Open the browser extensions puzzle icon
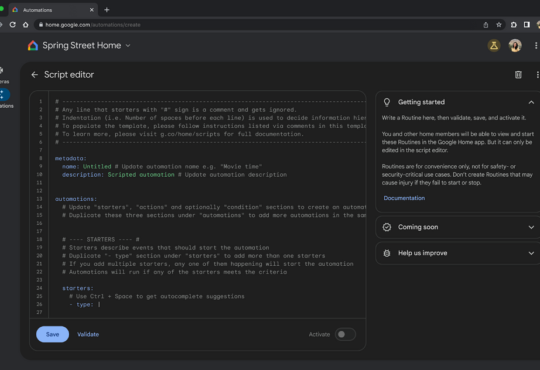 click(513, 25)
